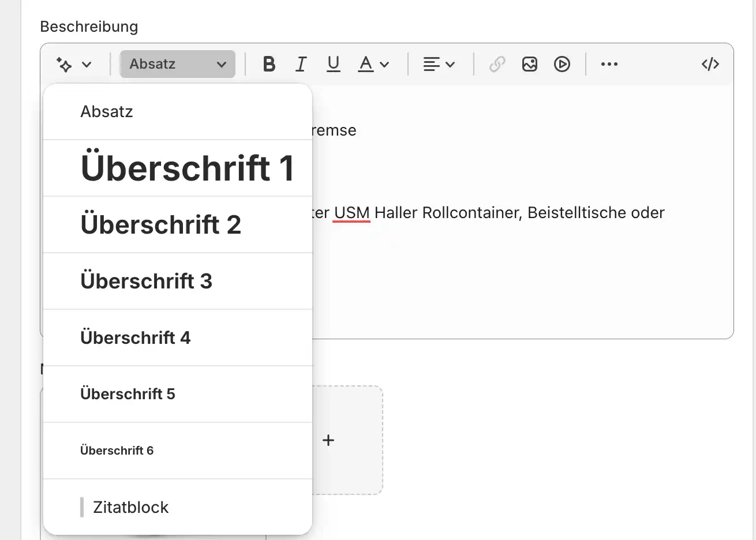Toggle underline formatting

tap(333, 64)
